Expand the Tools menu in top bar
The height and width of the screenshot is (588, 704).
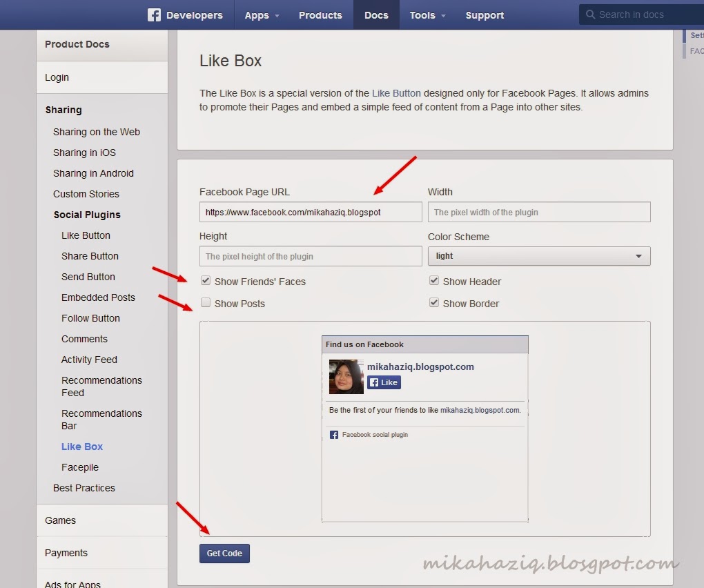(x=427, y=14)
